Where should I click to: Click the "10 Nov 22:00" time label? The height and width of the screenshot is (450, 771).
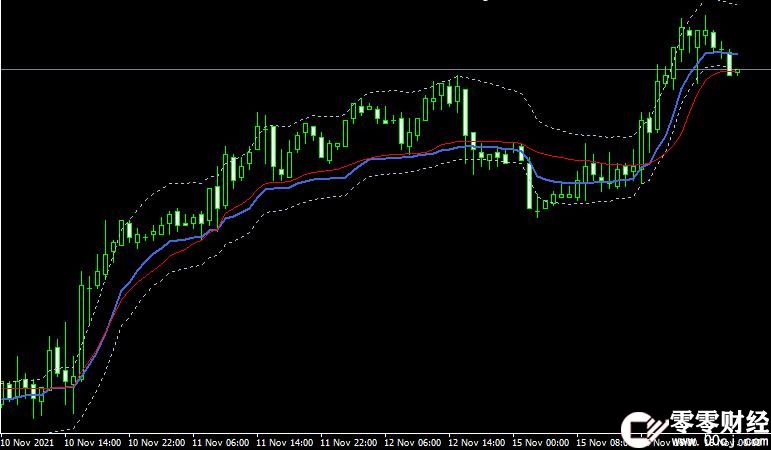(156, 443)
